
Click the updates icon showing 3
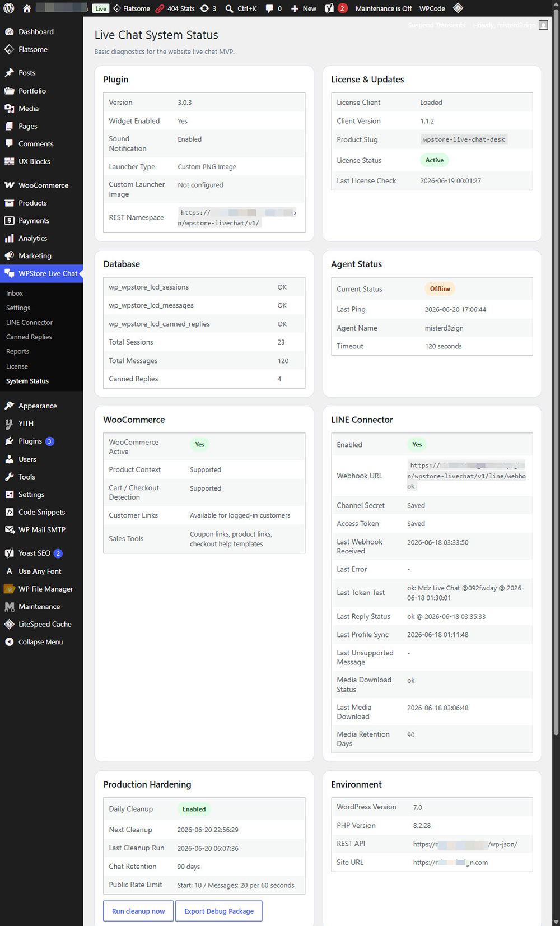[208, 8]
